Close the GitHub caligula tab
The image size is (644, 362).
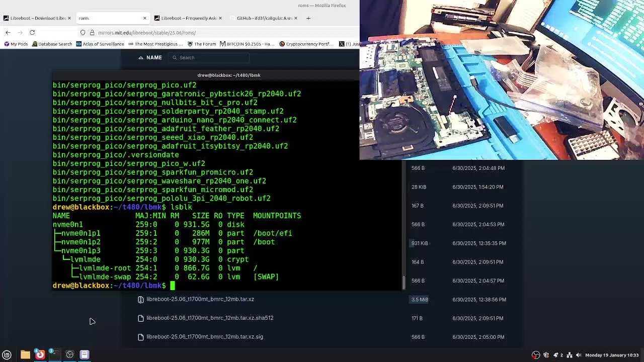coord(295,18)
